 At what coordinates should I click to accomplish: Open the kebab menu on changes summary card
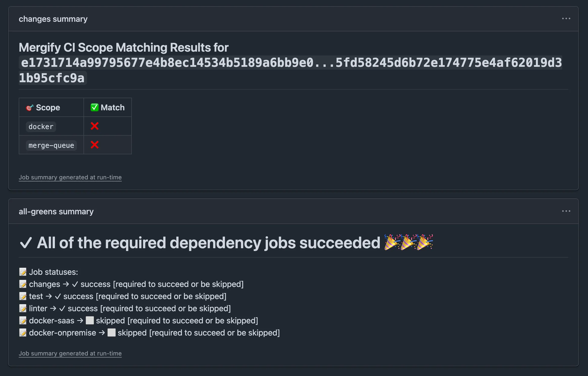(x=566, y=18)
